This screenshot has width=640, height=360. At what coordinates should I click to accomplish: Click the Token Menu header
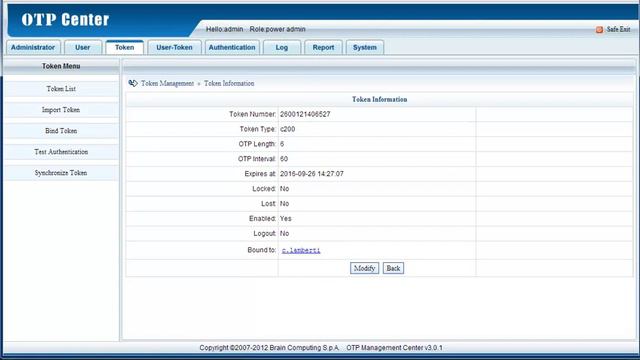tap(61, 66)
